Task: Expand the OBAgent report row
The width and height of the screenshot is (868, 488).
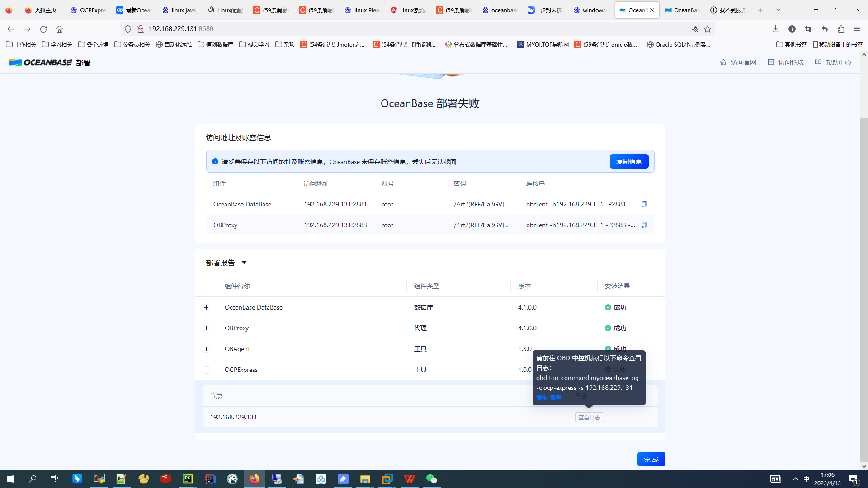Action: click(x=207, y=349)
